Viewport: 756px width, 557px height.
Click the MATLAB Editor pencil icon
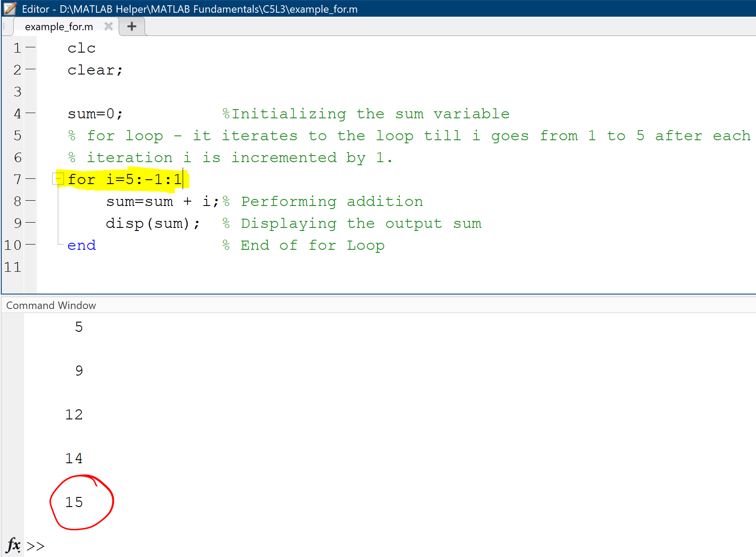[10, 9]
